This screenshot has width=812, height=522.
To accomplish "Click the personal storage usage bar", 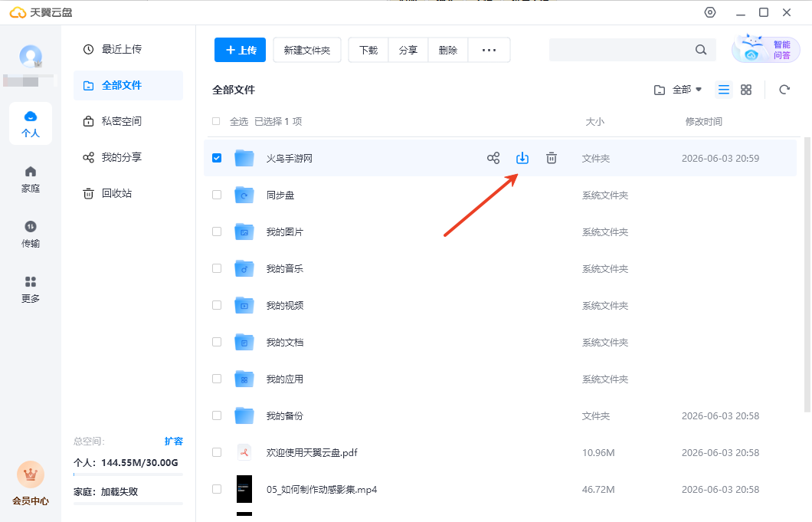I will tap(129, 474).
